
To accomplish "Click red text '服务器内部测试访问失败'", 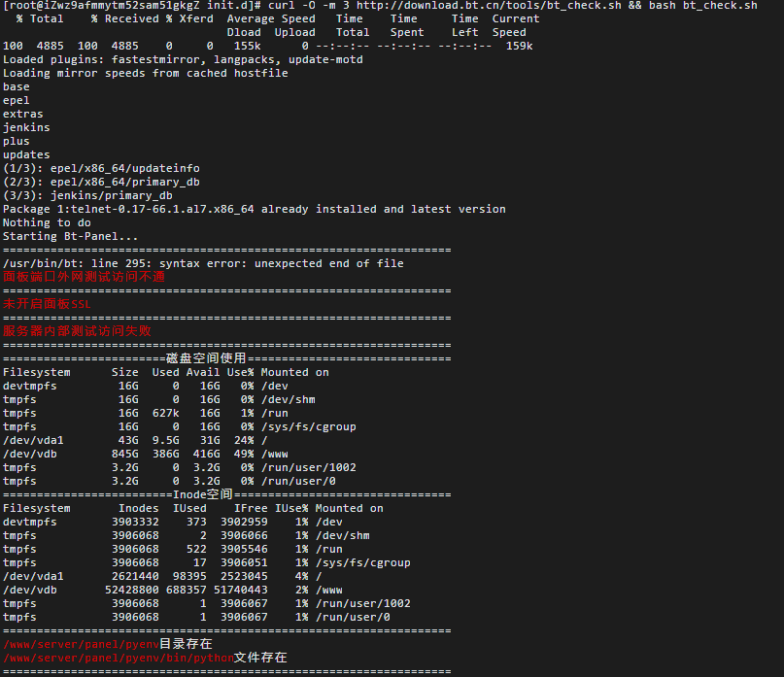I will (77, 331).
